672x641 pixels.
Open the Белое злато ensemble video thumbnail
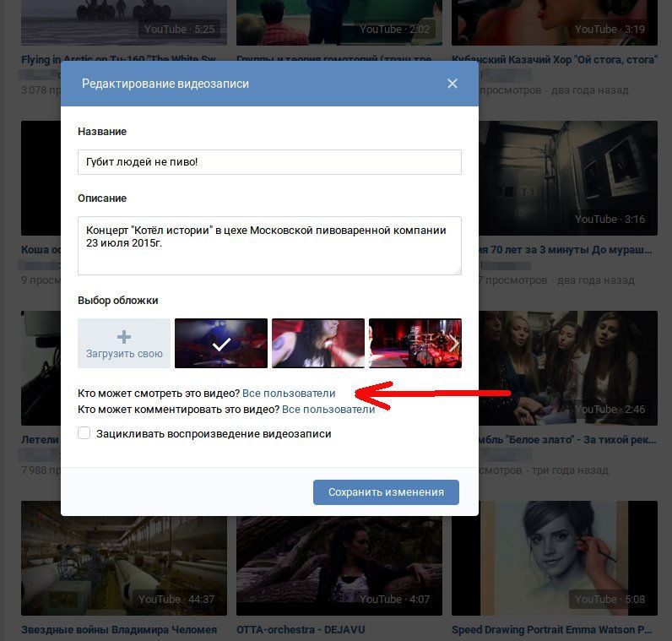click(x=567, y=364)
